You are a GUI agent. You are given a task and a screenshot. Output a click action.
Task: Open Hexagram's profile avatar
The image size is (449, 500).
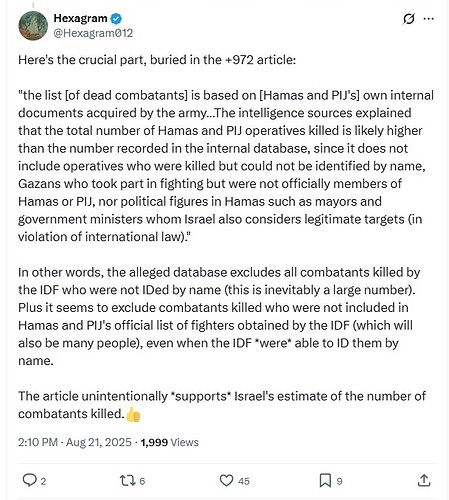coord(33,26)
